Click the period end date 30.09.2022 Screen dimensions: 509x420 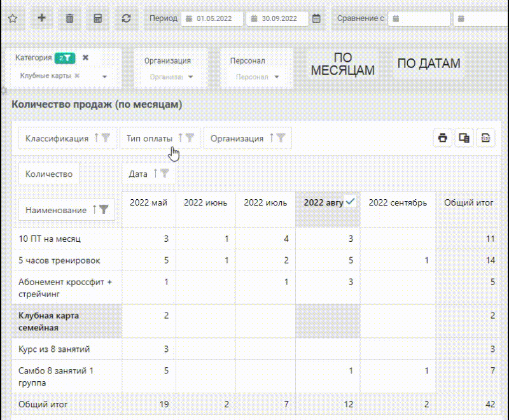(277, 18)
